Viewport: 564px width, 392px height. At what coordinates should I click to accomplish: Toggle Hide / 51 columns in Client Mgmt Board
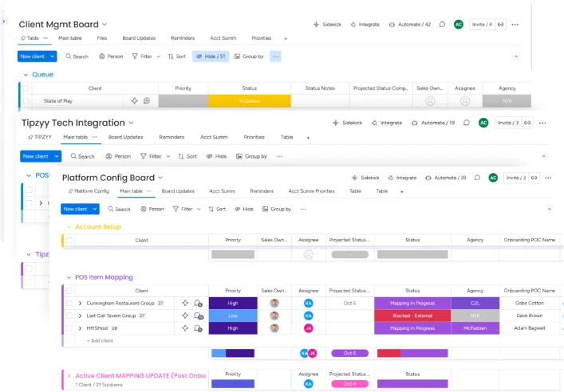coord(211,57)
